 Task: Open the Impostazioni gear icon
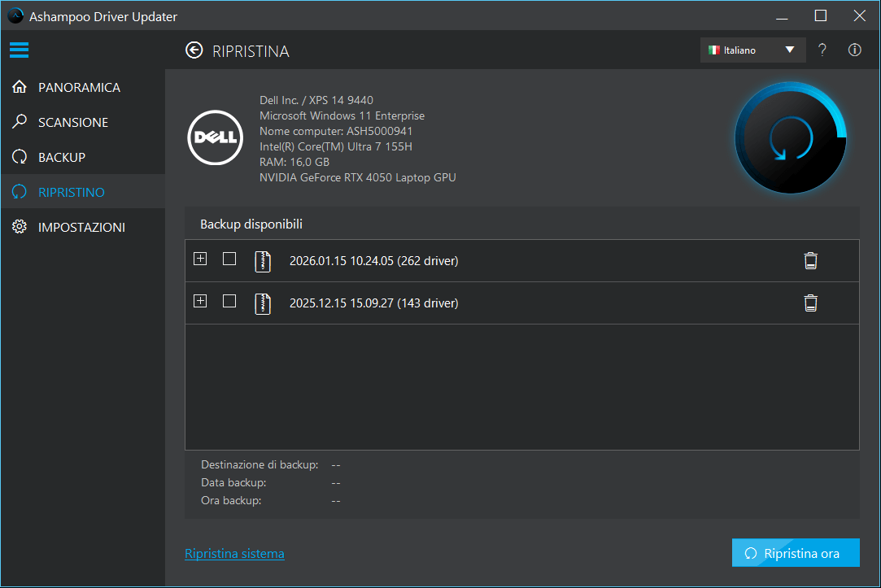(19, 227)
